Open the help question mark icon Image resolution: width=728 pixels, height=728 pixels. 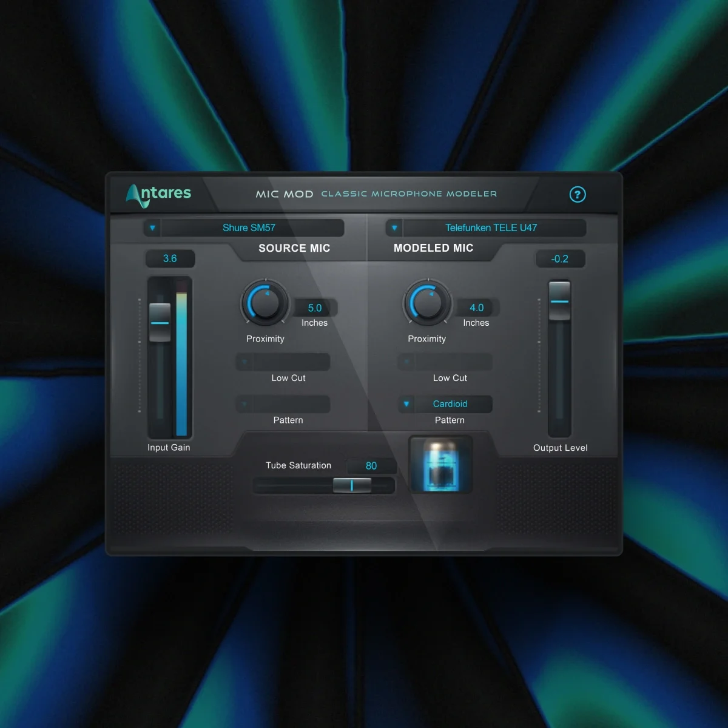coord(578,195)
